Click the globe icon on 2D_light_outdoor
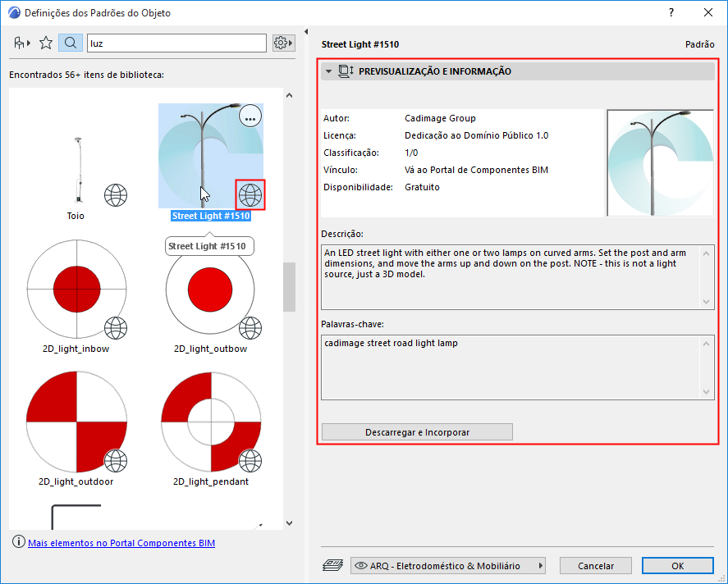Screen dimensions: 728x584 [x=116, y=461]
